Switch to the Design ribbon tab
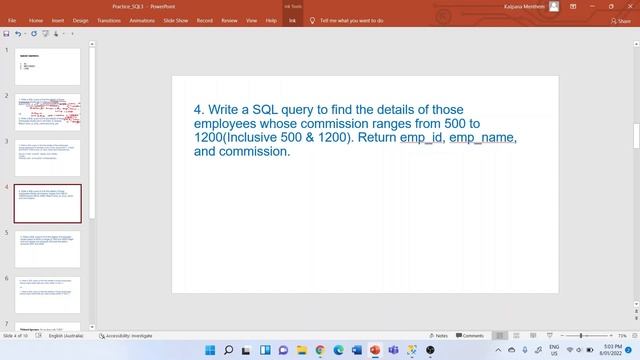The width and height of the screenshot is (640, 360). (x=80, y=20)
